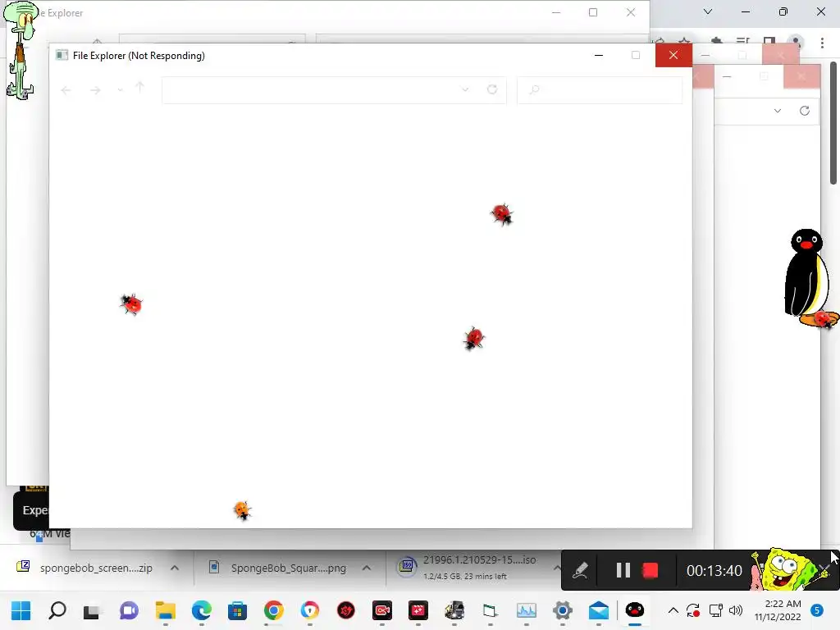Click the sync status tray icon

[693, 610]
